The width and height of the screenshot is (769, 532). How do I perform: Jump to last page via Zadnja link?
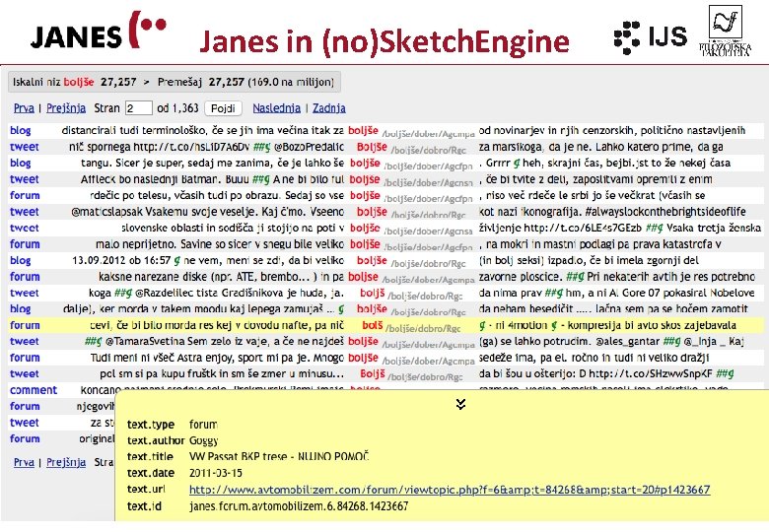pyautogui.click(x=329, y=107)
